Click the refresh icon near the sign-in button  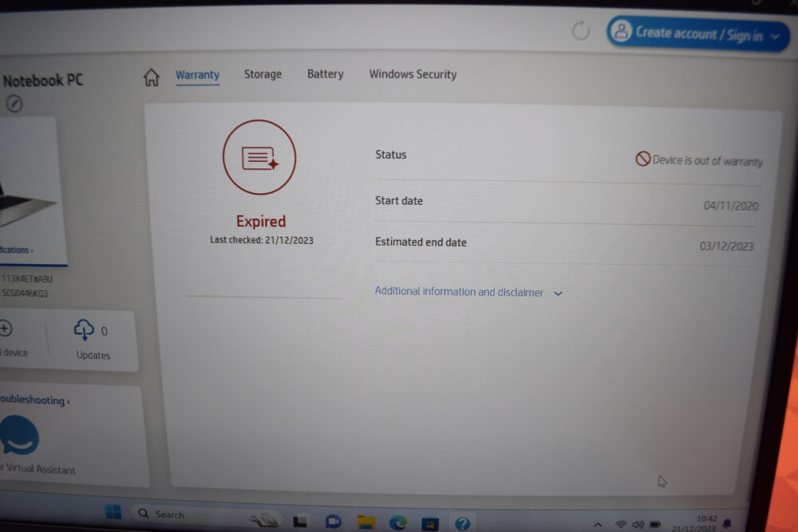[x=580, y=30]
